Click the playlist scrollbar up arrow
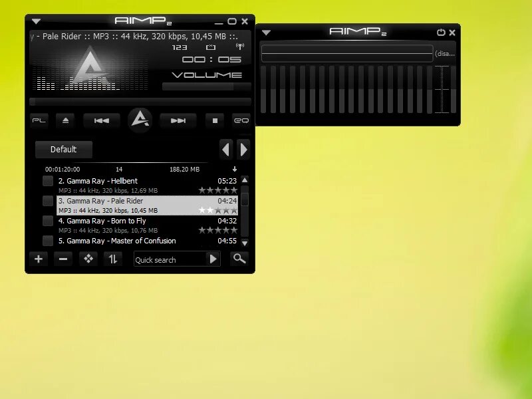The image size is (532, 399). click(245, 180)
